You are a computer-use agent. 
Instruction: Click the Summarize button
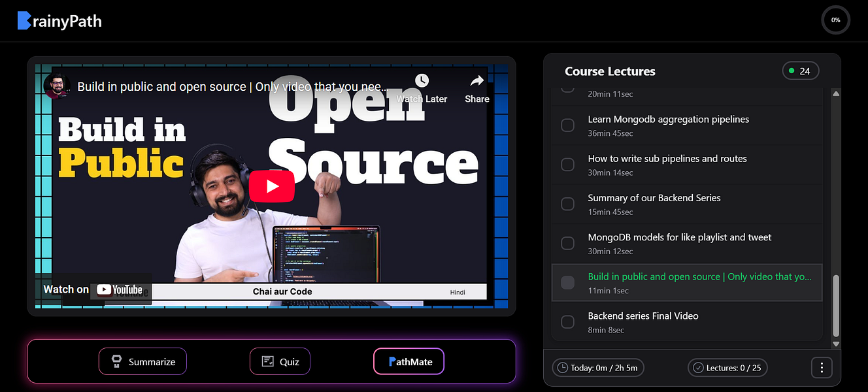(x=142, y=361)
